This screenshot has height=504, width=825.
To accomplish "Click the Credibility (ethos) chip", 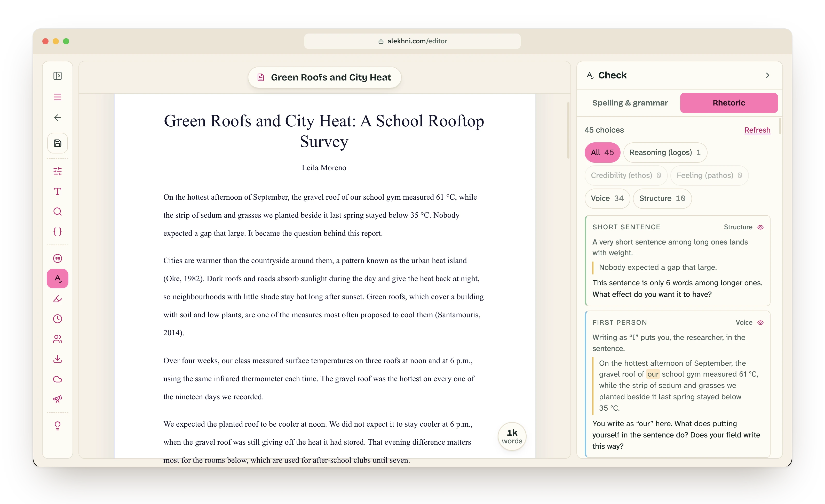I will (x=626, y=175).
